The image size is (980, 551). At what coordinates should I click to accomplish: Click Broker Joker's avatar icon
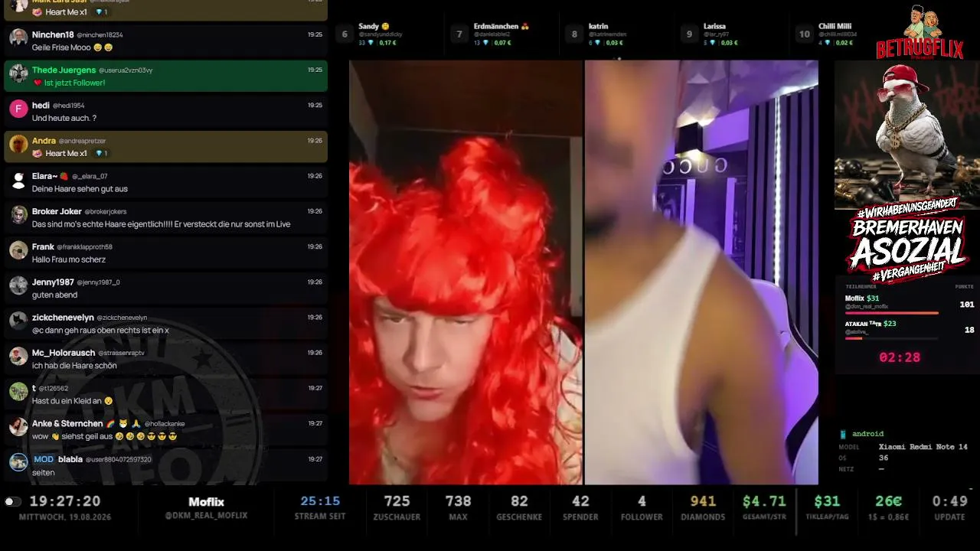[x=18, y=214]
